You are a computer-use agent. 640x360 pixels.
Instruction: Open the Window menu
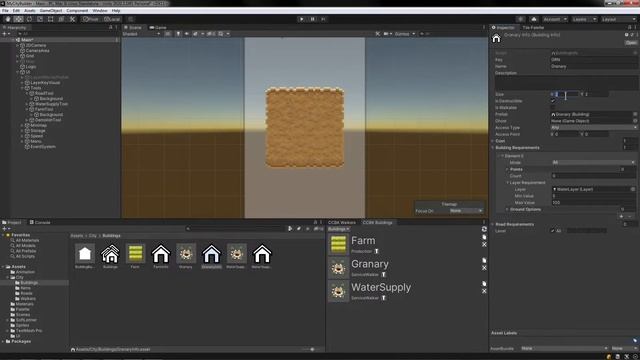100,11
